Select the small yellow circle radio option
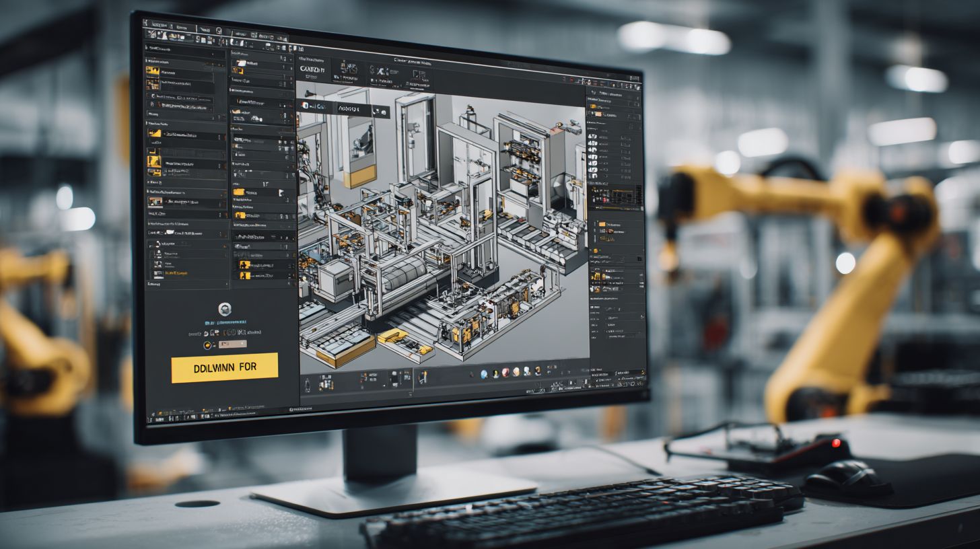 tap(208, 345)
